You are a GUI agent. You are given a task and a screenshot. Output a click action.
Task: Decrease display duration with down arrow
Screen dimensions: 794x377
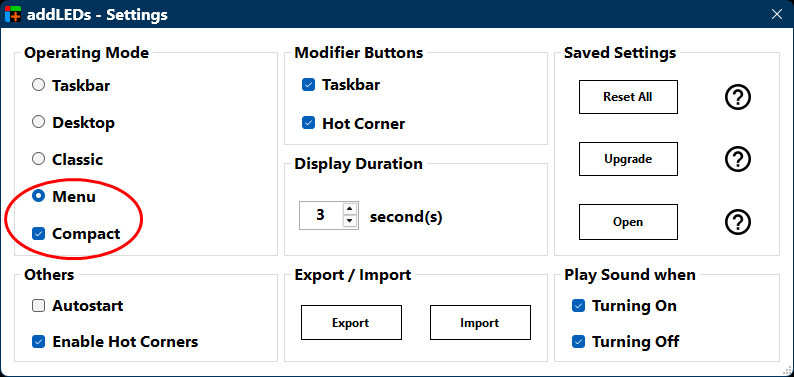pos(350,221)
